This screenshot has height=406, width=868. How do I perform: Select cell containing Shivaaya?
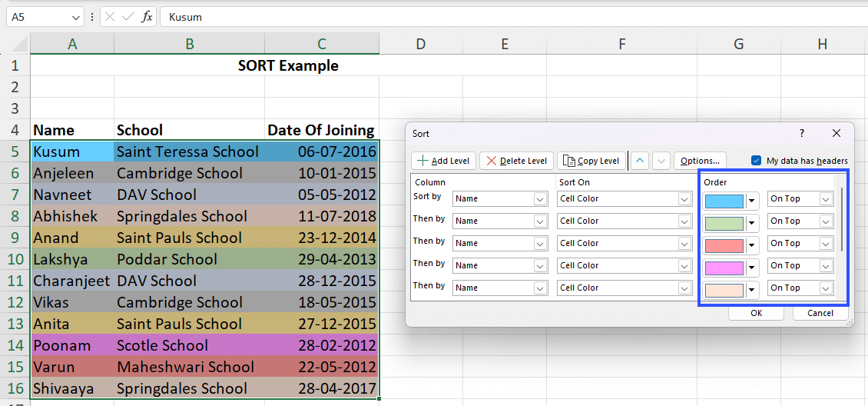pos(72,388)
